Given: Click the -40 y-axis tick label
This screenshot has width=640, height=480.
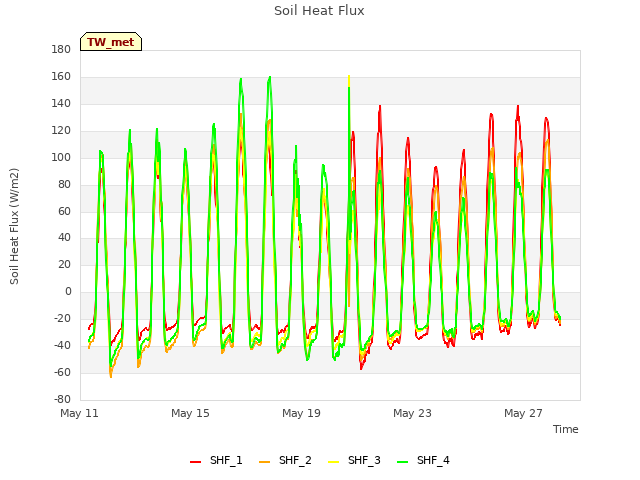Looking at the screenshot, I should pyautogui.click(x=62, y=345).
